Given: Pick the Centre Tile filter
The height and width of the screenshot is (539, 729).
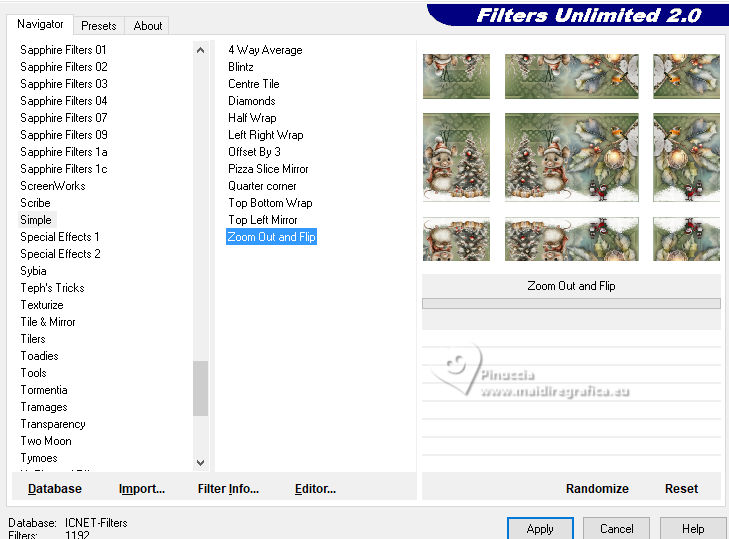Looking at the screenshot, I should tap(253, 84).
